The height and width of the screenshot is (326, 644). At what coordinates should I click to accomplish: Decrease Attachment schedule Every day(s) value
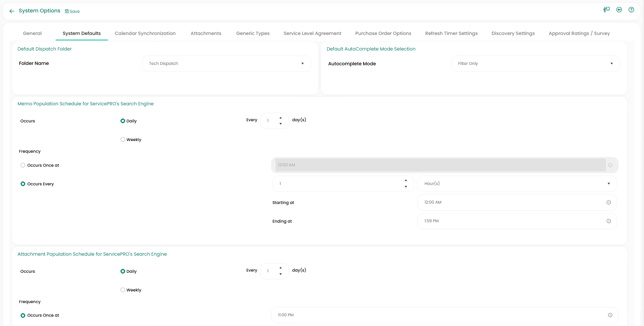281,274
